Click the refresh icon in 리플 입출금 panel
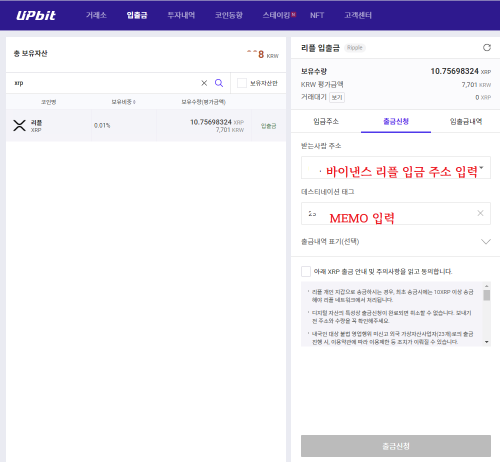The image size is (500, 462). point(487,48)
